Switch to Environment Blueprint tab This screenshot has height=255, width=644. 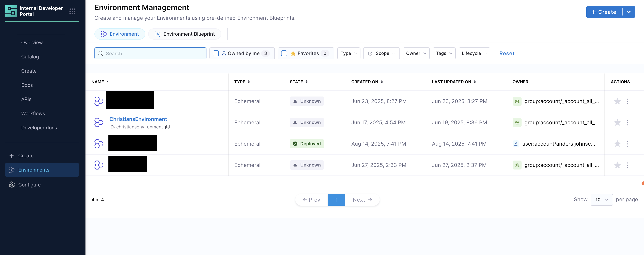tap(184, 34)
